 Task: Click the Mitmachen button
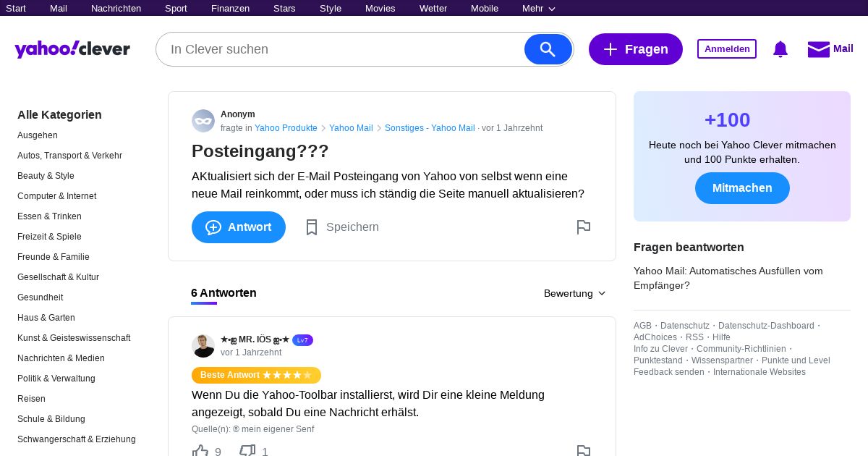pyautogui.click(x=742, y=188)
